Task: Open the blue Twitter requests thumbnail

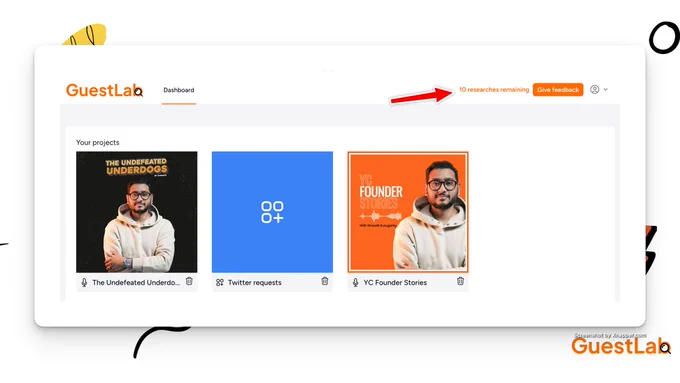Action: click(x=272, y=212)
